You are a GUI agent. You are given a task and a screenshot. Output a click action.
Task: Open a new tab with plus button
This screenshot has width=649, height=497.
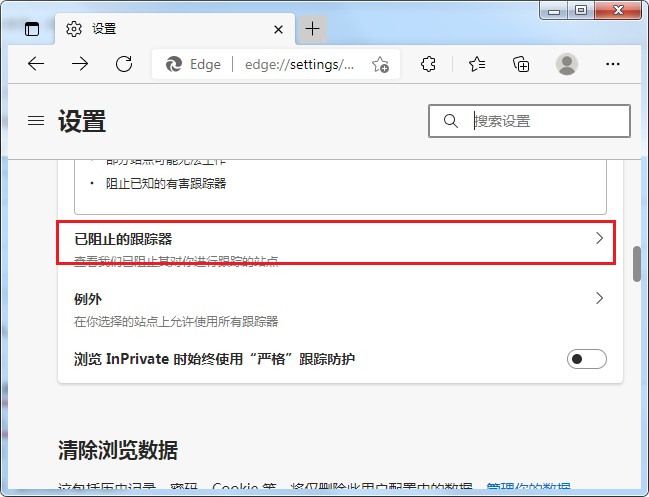(x=312, y=29)
